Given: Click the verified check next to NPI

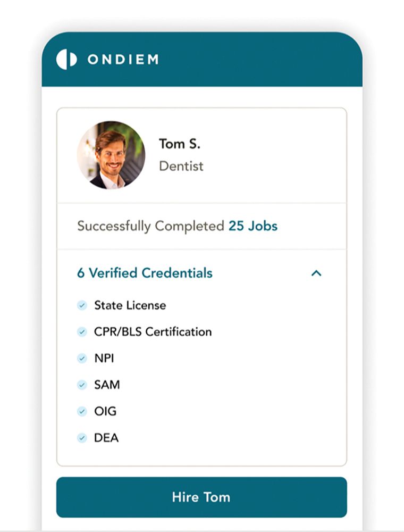Looking at the screenshot, I should [x=82, y=359].
